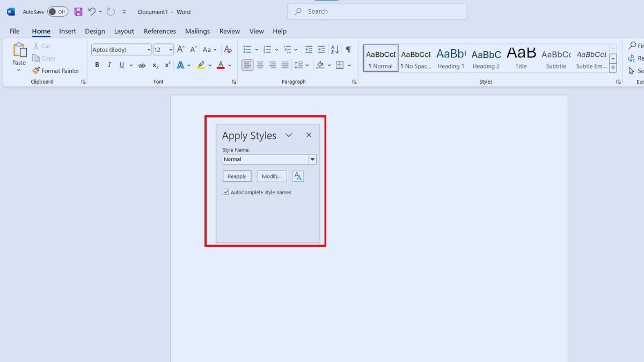
Task: Click the Clear All Formatting icon
Action: 228,49
